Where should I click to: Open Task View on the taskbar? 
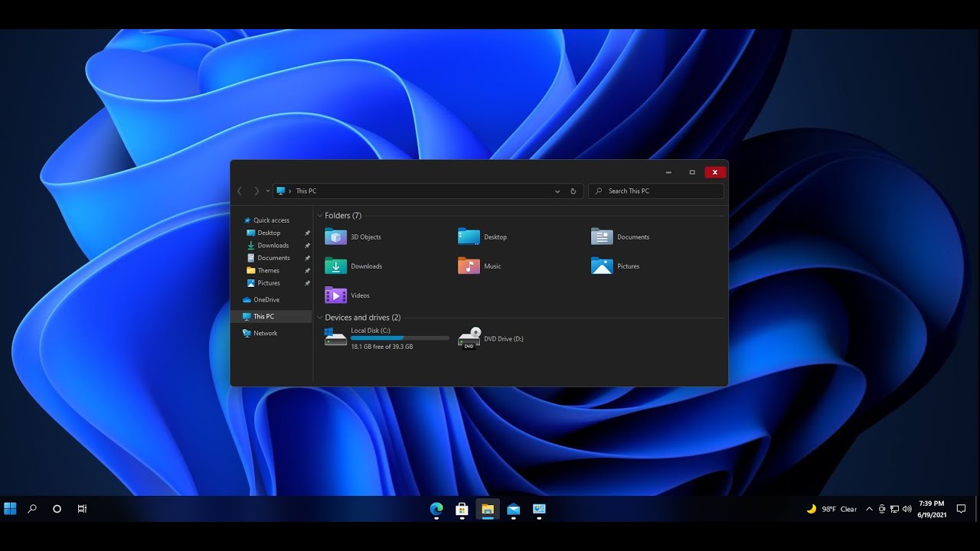point(82,509)
